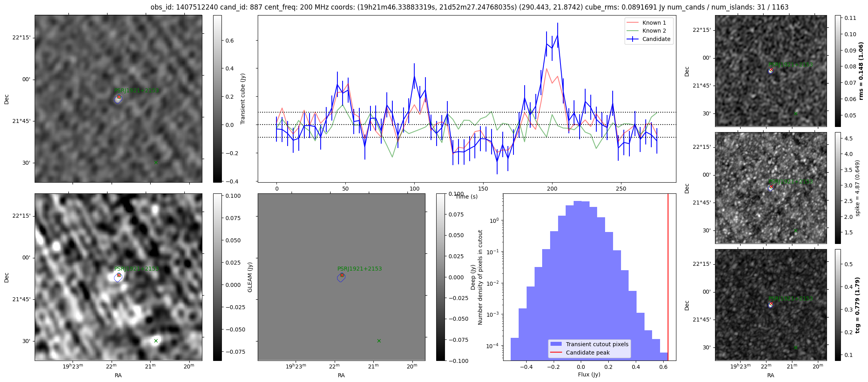Select the Candidate entry in the light curve legend

656,39
